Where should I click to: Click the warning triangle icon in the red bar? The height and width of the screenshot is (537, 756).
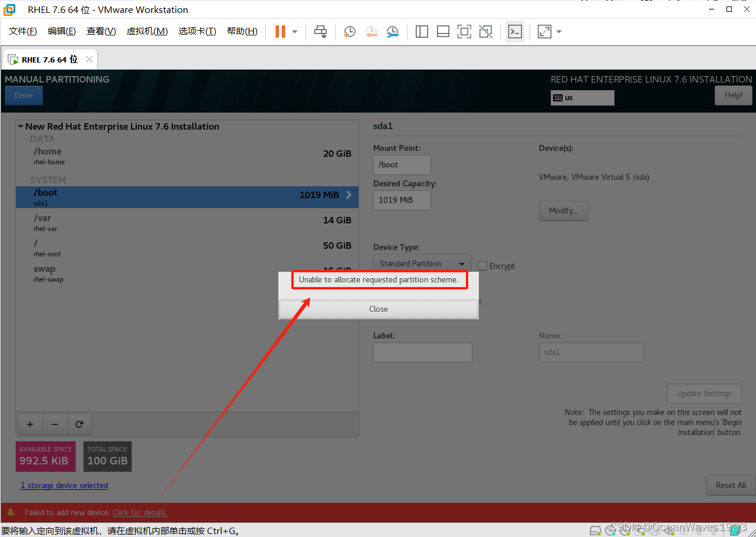tap(10, 512)
